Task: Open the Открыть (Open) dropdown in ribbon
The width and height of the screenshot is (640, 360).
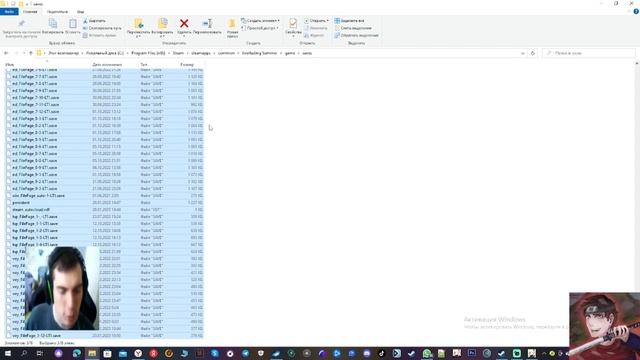Action: coord(316,20)
